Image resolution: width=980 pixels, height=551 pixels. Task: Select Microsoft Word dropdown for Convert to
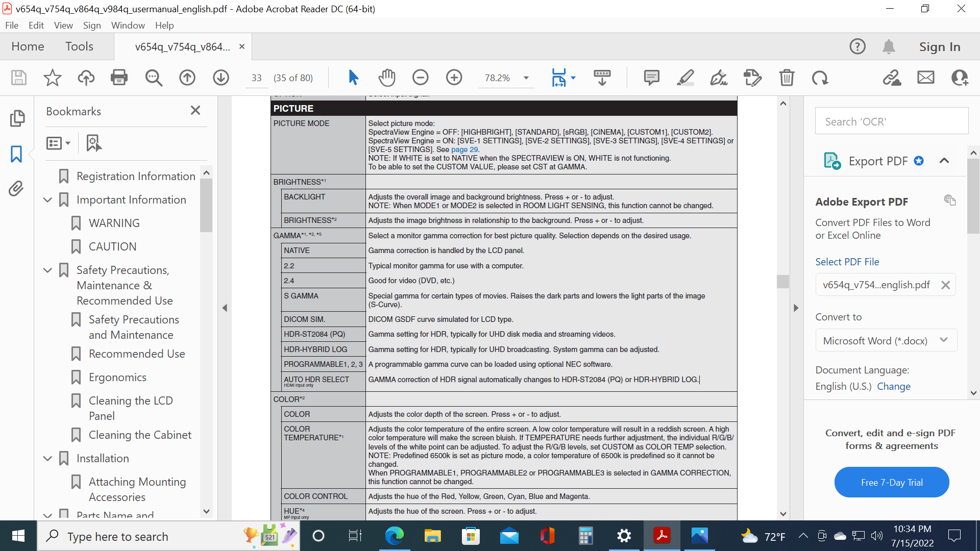click(884, 340)
